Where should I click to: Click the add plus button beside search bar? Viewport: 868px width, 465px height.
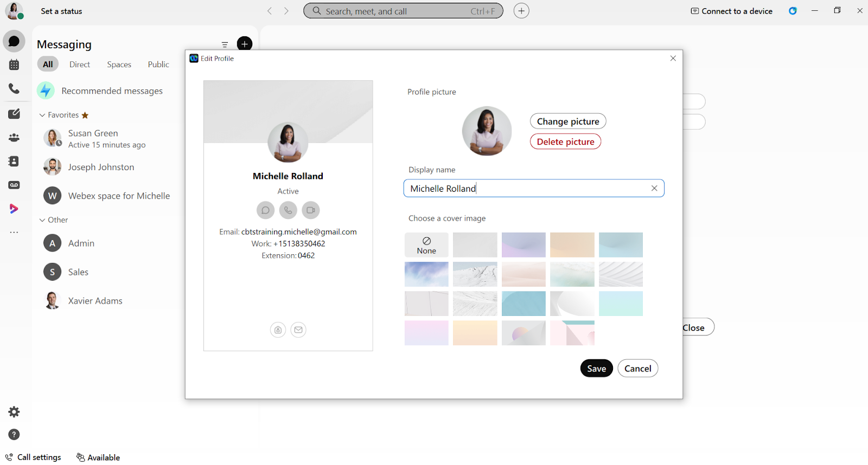(521, 11)
